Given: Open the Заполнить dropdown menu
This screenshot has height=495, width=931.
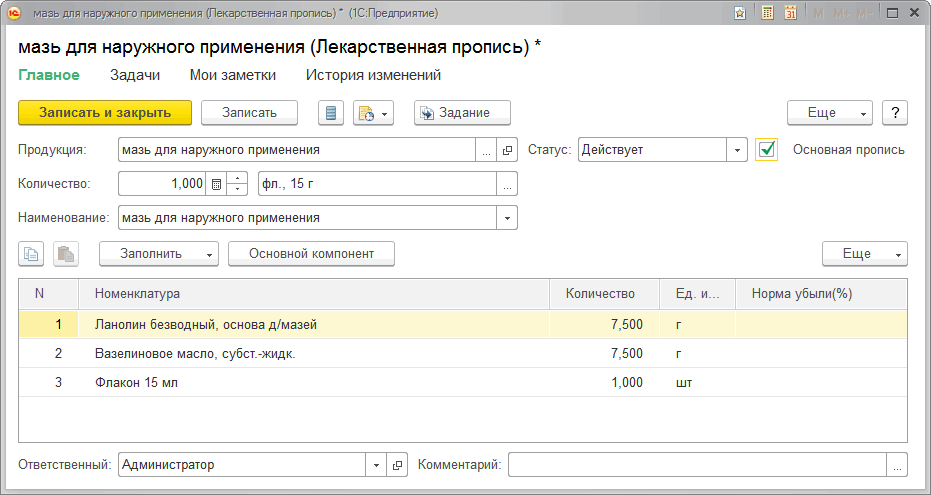Looking at the screenshot, I should [159, 254].
